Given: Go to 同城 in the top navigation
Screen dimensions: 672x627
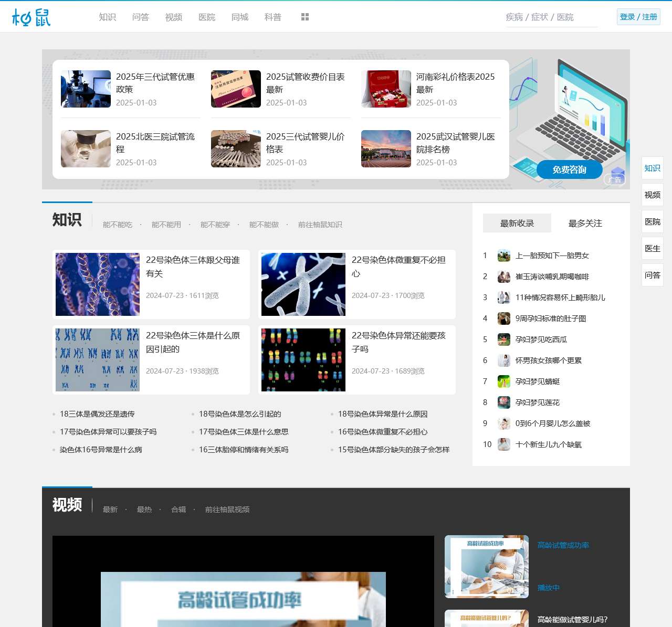Looking at the screenshot, I should [x=240, y=17].
